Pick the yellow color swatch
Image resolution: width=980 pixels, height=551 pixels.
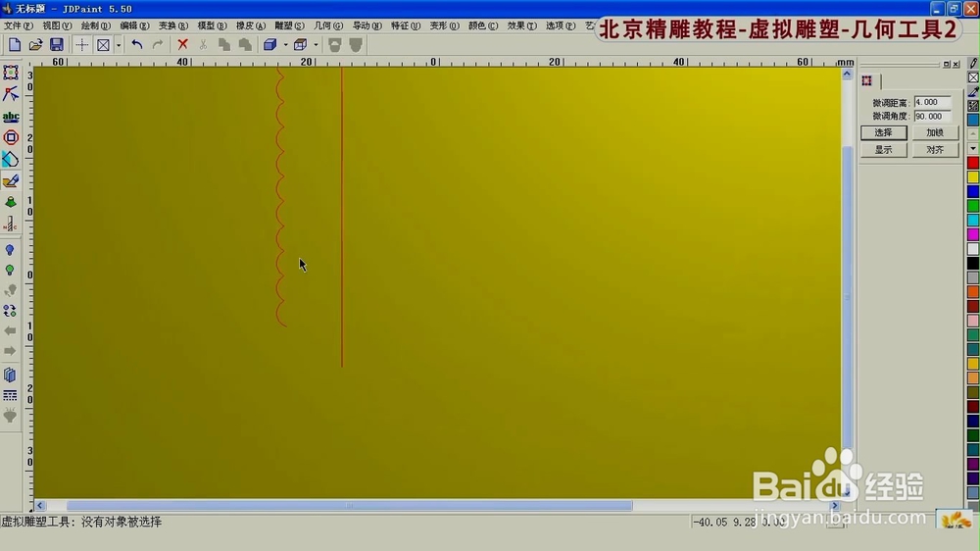tap(973, 177)
